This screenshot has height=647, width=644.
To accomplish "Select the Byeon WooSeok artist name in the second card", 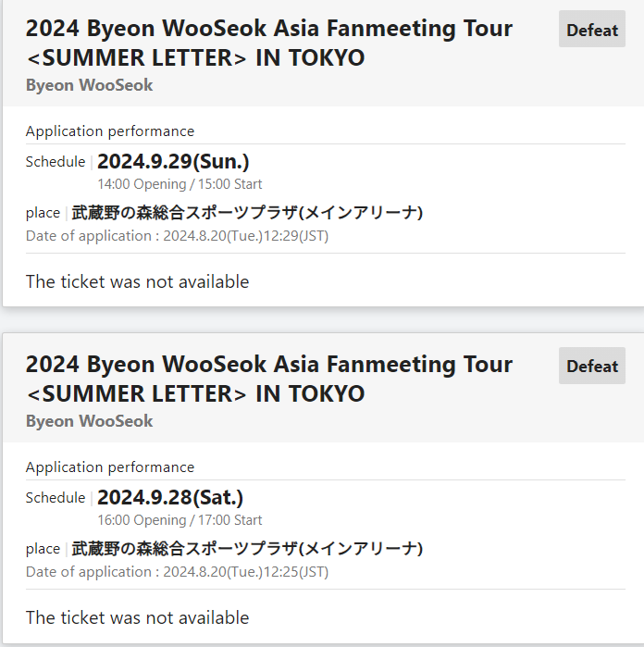I will pos(89,421).
